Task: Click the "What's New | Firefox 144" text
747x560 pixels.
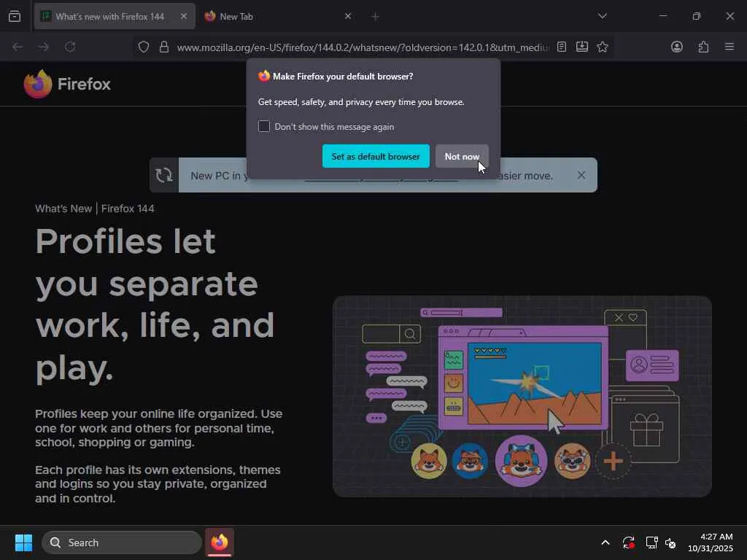Action: 94,209
